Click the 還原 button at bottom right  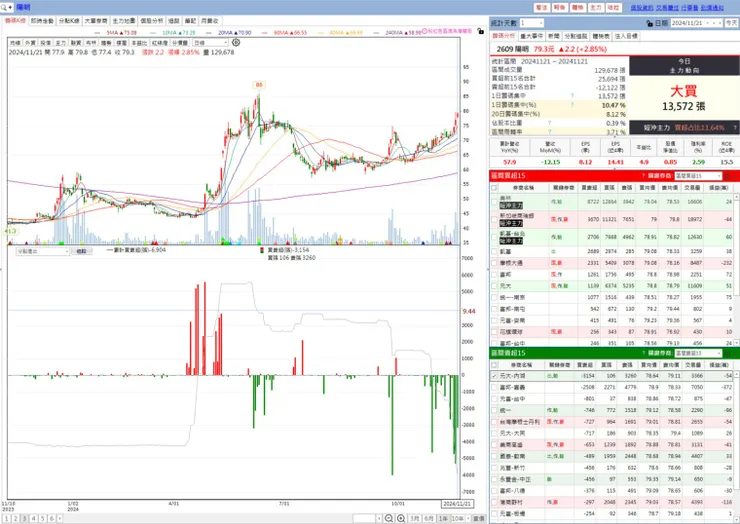(x=479, y=518)
